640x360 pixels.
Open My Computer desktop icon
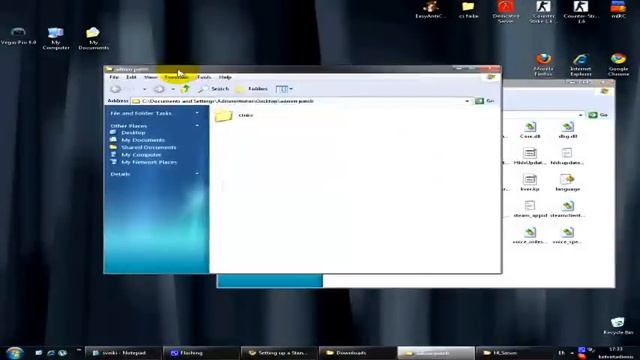[56, 38]
